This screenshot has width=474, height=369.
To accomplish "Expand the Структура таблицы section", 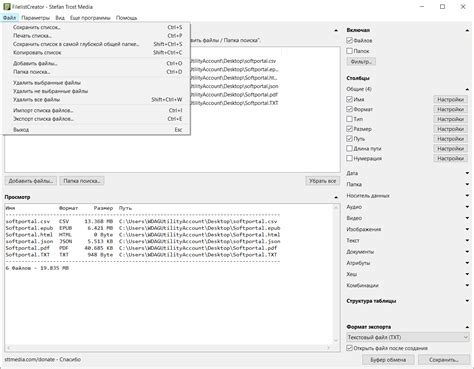I will (x=467, y=301).
